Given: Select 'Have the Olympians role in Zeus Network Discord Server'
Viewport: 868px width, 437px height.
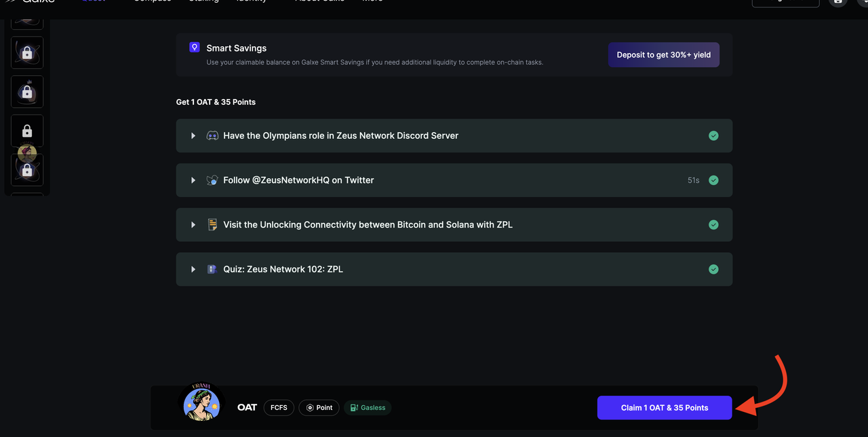Looking at the screenshot, I should coord(340,136).
